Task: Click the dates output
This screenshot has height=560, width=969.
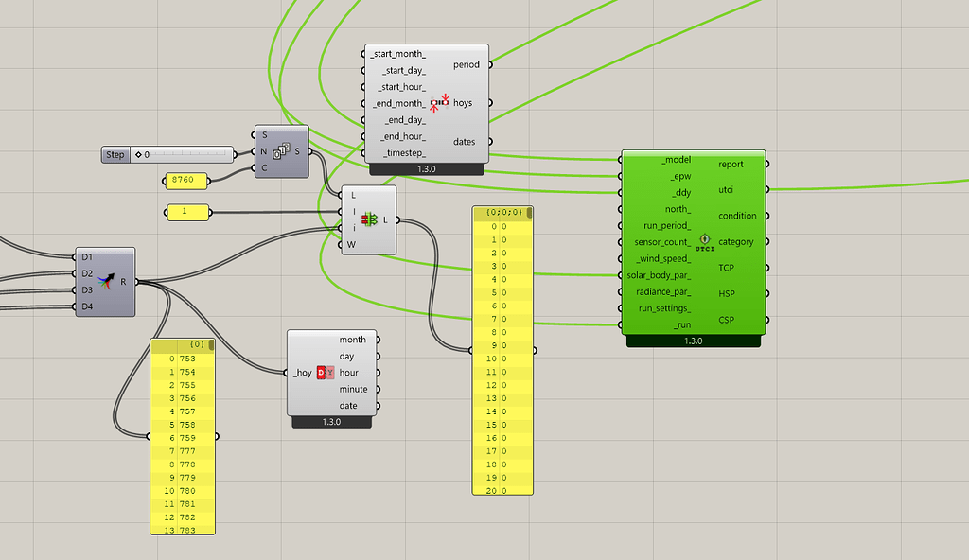Action: [464, 142]
